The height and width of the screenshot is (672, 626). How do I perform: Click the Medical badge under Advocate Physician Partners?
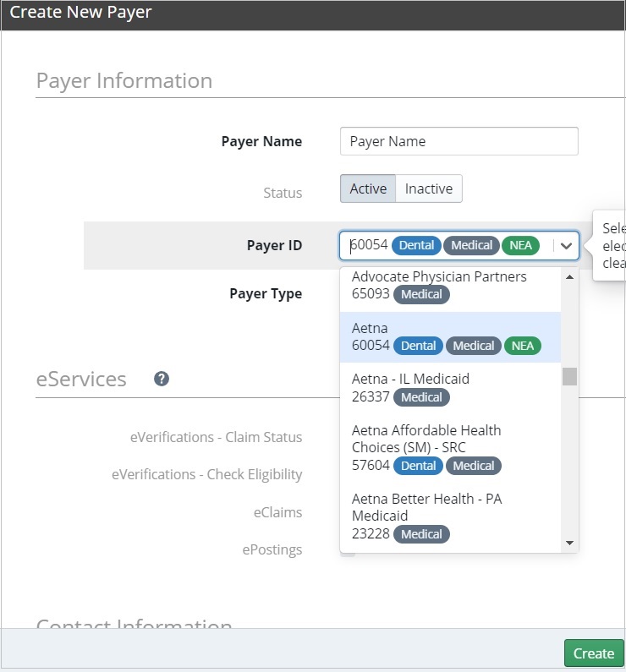click(421, 294)
